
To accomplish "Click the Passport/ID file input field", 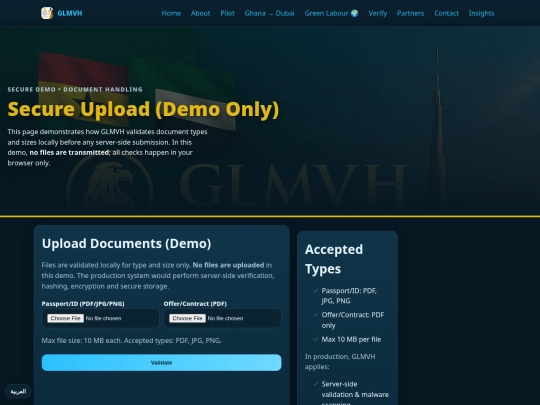I will point(101,318).
